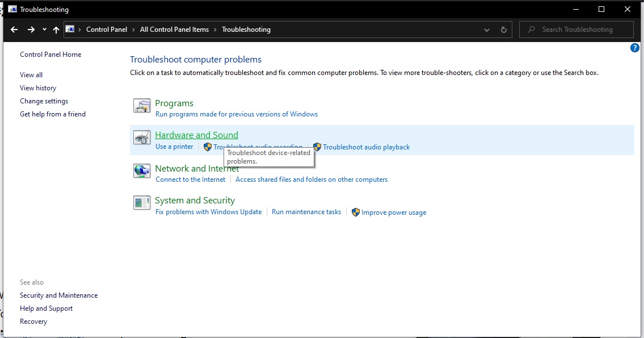
Task: Open Fix problems with Windows Update
Action: pos(208,212)
